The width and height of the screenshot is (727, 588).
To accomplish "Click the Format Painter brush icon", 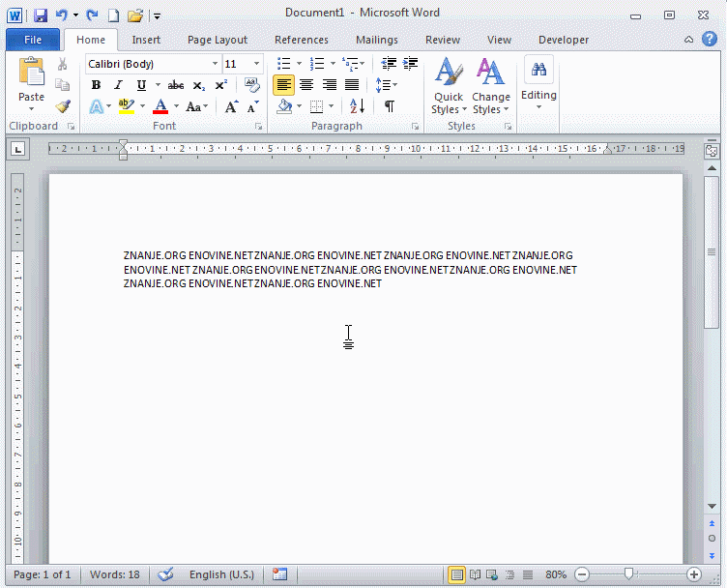I will pyautogui.click(x=63, y=106).
